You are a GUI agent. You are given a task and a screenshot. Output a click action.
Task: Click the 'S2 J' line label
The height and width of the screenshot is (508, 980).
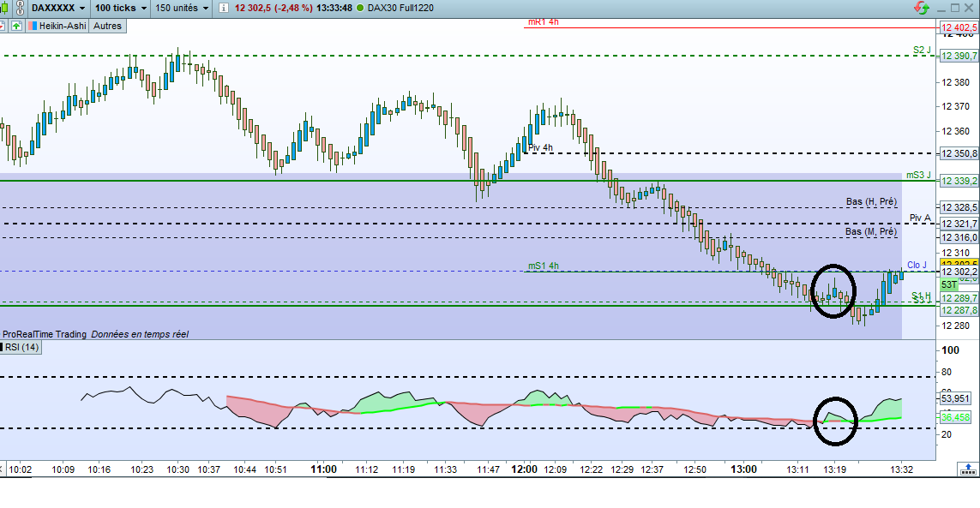click(x=922, y=50)
